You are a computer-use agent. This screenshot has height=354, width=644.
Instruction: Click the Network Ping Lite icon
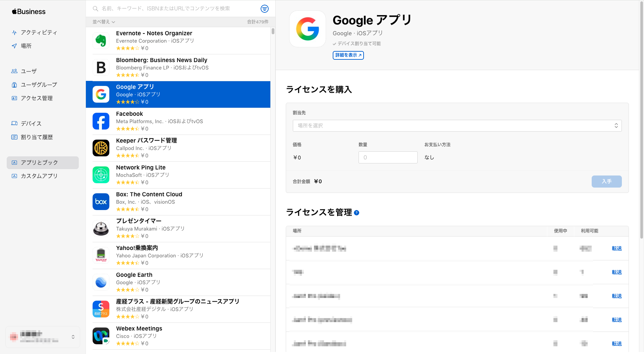click(x=101, y=175)
